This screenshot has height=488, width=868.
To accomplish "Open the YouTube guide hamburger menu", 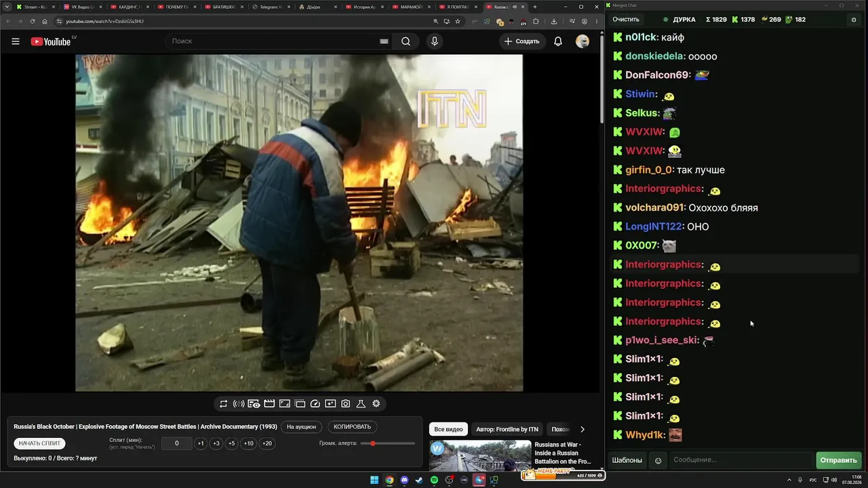I will click(x=16, y=41).
